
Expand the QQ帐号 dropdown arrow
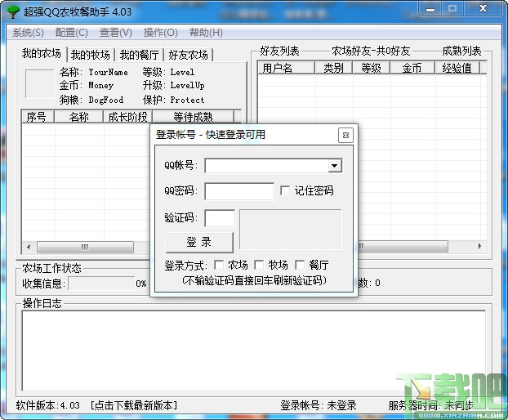click(335, 166)
